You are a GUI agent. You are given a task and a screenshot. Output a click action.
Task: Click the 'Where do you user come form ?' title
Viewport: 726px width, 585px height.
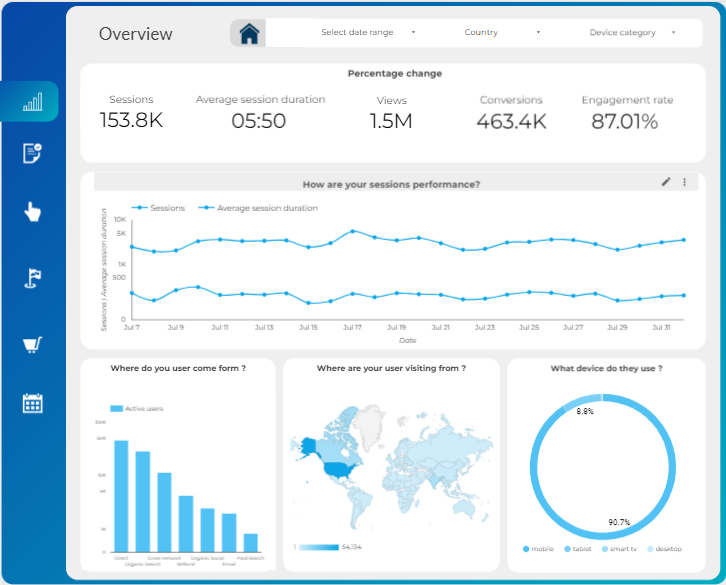click(x=178, y=368)
